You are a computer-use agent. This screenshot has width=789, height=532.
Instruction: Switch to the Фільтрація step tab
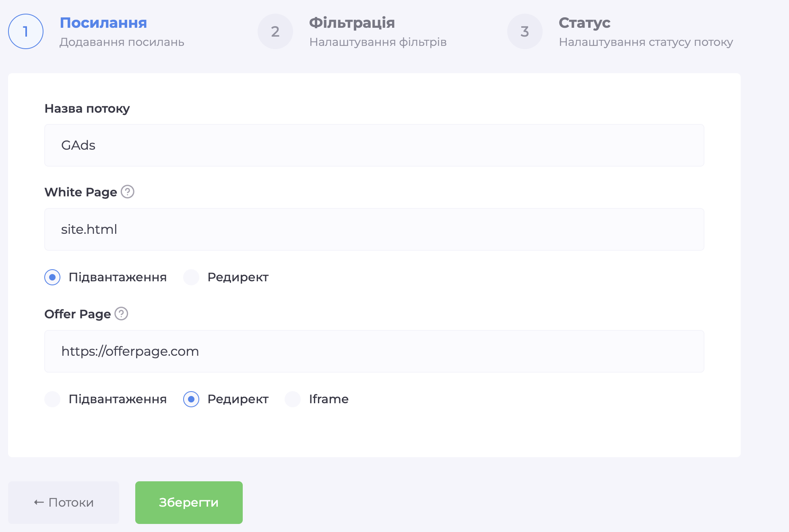[x=352, y=23]
